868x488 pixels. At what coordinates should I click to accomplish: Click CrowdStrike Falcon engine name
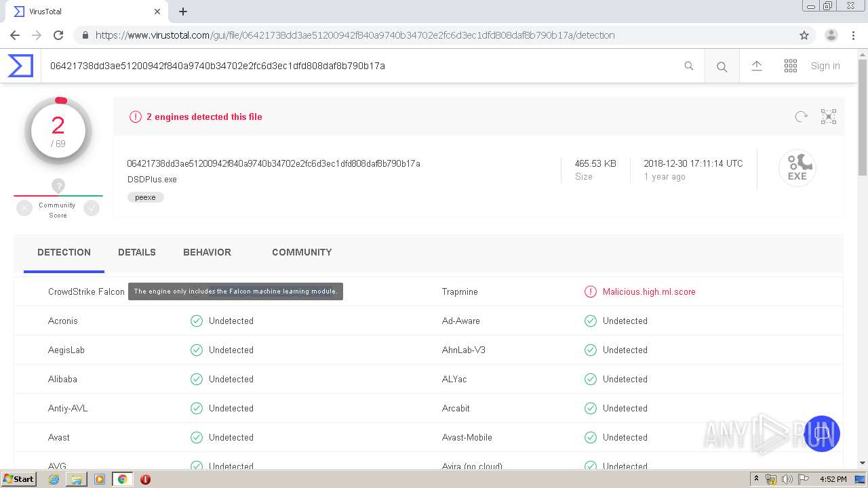86,291
